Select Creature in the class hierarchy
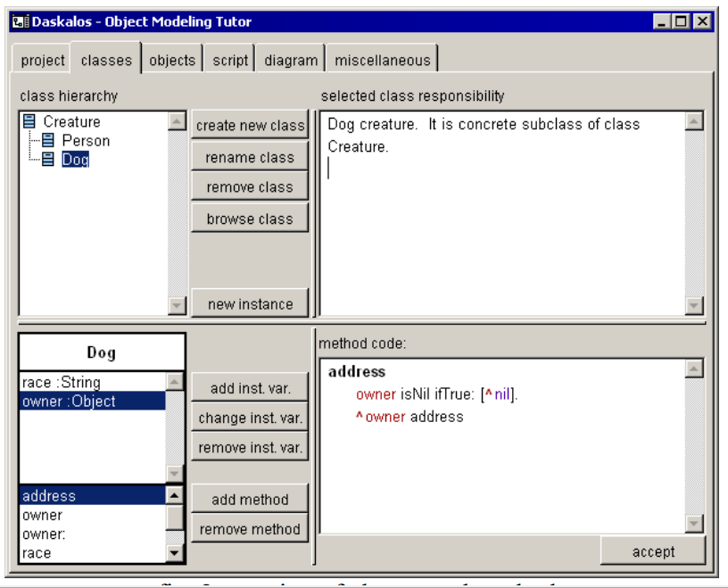This screenshot has width=728, height=588. 71,121
